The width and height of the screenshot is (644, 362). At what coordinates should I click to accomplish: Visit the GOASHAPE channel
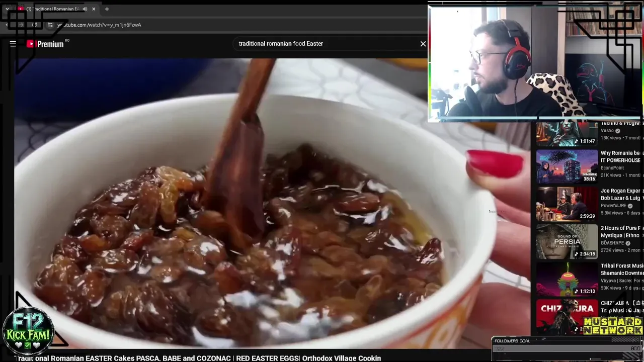[x=612, y=243]
